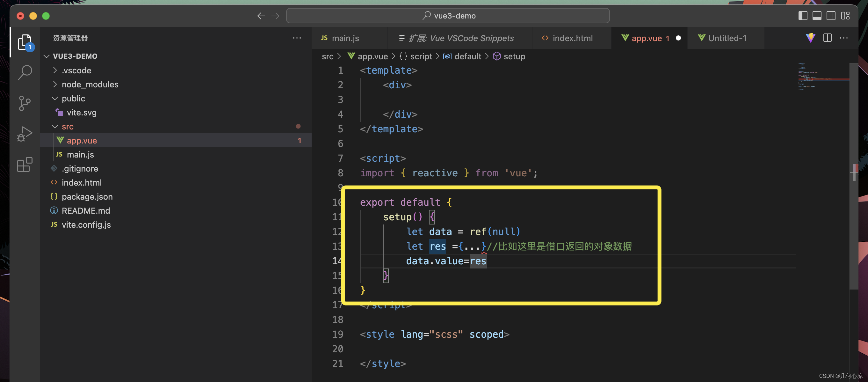This screenshot has width=868, height=382.
Task: Switch to the main.js tab
Action: [x=350, y=38]
